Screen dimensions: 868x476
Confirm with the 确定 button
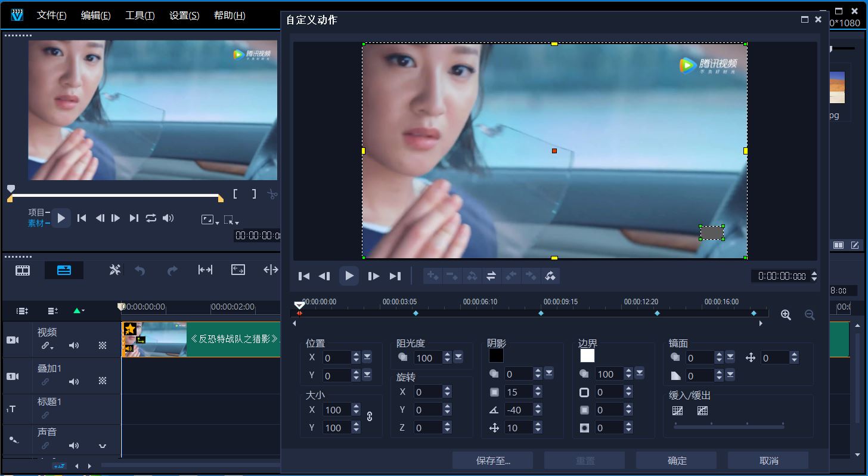(677, 460)
